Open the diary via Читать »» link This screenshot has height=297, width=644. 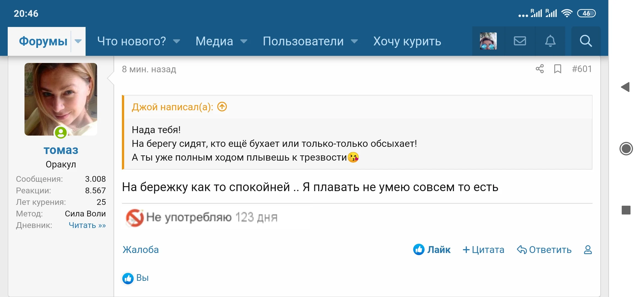(87, 225)
